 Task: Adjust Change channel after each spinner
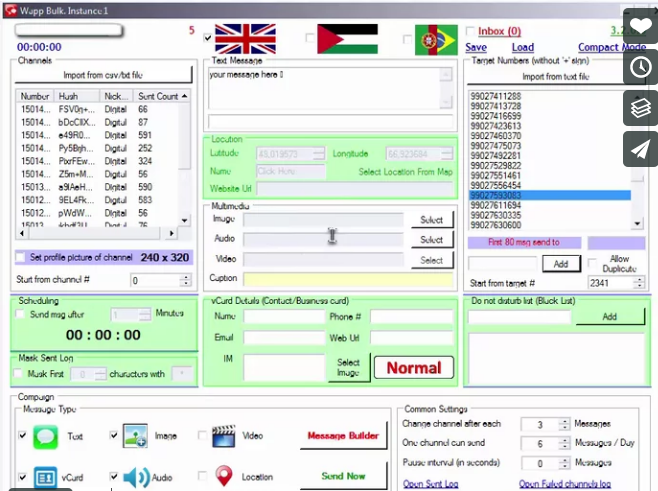[x=564, y=424]
